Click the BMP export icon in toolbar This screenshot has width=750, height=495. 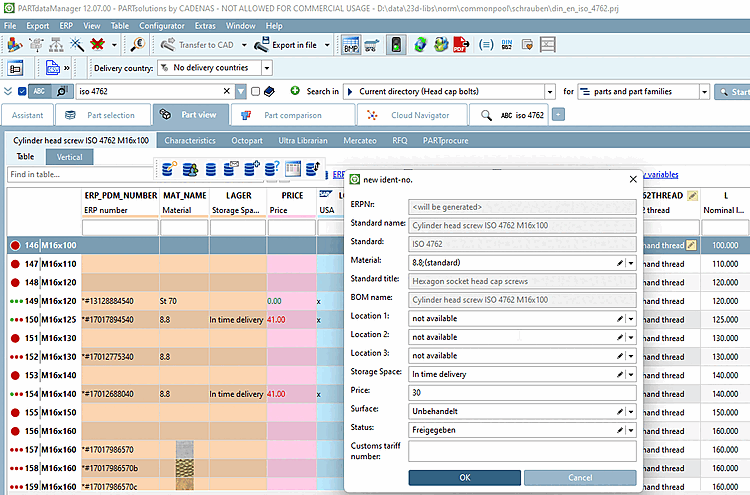(351, 45)
